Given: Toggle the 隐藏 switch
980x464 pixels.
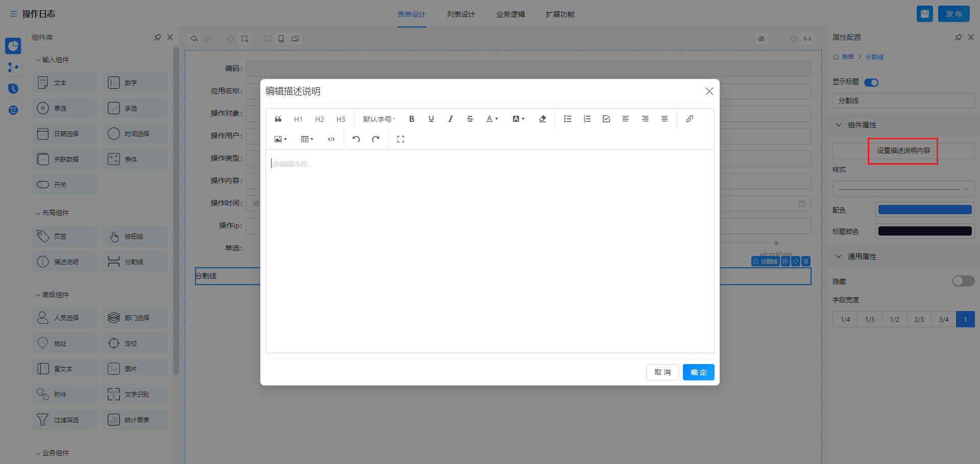Looking at the screenshot, I should (x=963, y=281).
